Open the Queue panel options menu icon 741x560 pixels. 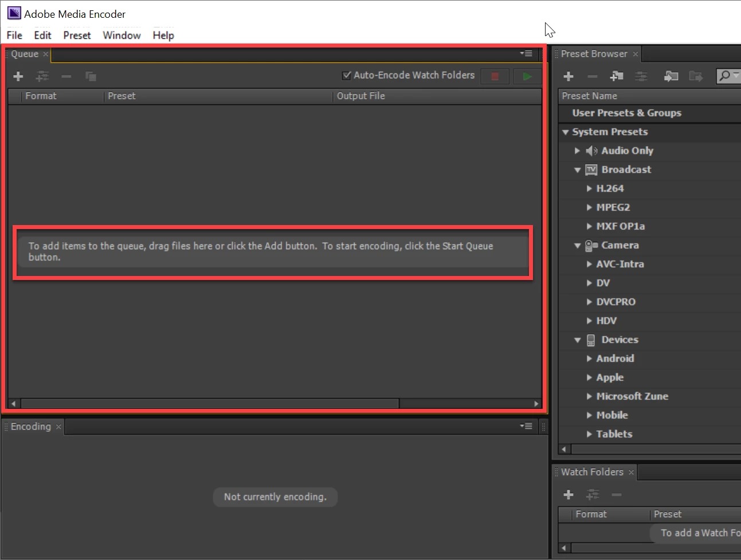526,53
